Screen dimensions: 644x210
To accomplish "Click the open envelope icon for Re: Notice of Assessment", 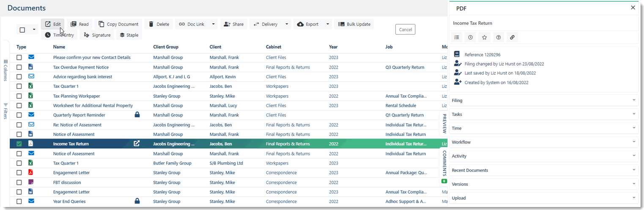I will 31,124.
